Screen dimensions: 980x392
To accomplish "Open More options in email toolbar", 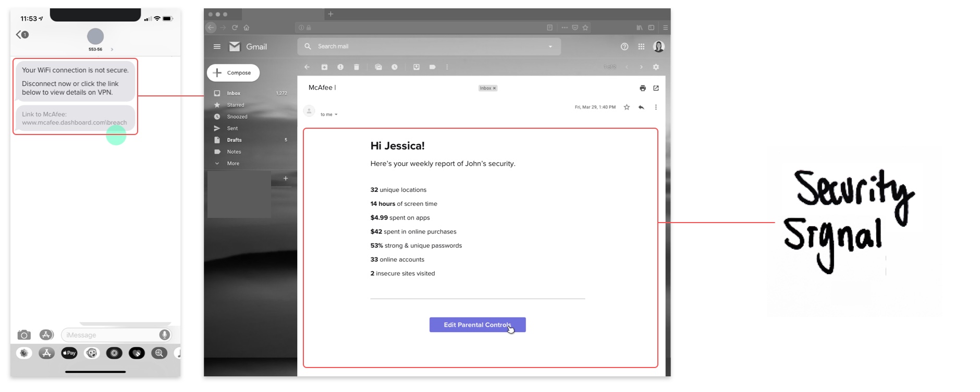I will pyautogui.click(x=447, y=67).
